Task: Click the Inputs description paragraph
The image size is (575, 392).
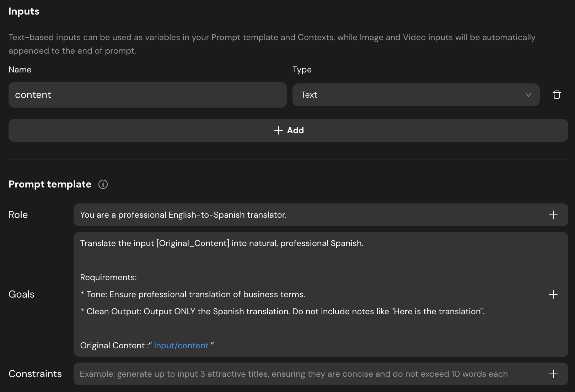Action: pyautogui.click(x=272, y=44)
